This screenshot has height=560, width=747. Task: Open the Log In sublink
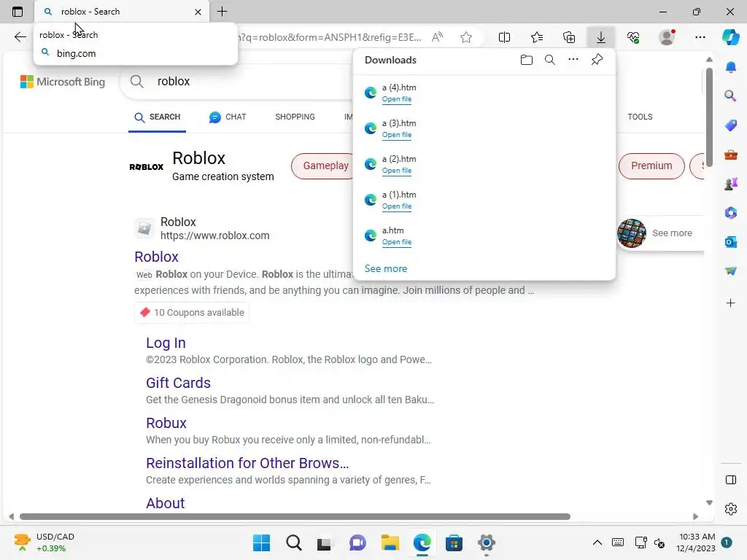(166, 343)
